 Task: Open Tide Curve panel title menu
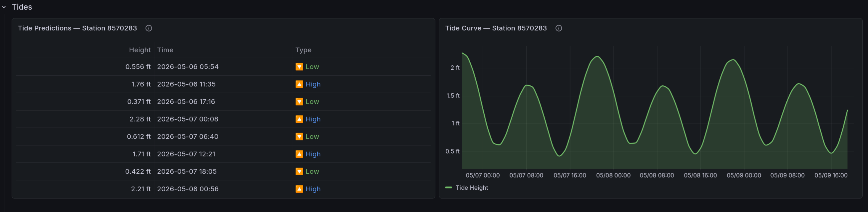click(496, 28)
